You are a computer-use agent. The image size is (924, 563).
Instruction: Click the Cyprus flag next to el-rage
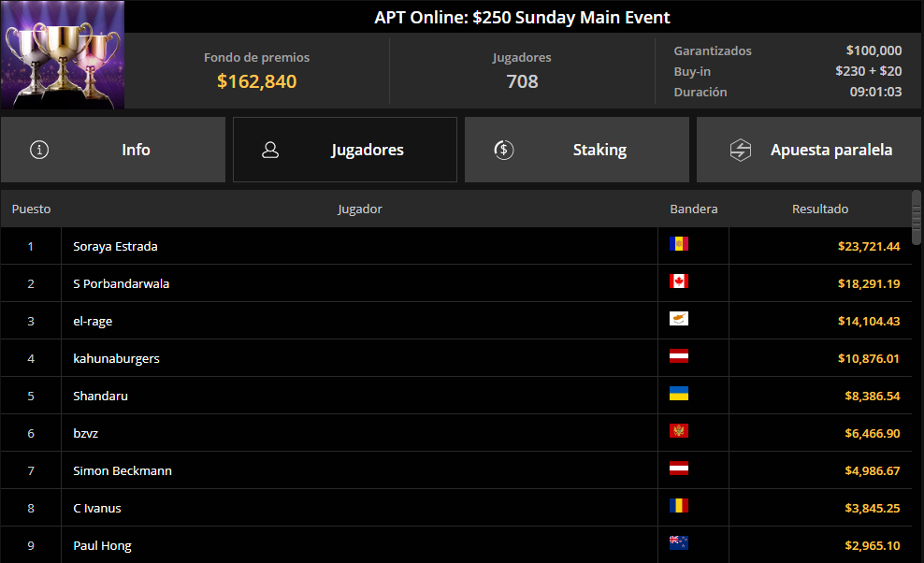click(x=679, y=318)
